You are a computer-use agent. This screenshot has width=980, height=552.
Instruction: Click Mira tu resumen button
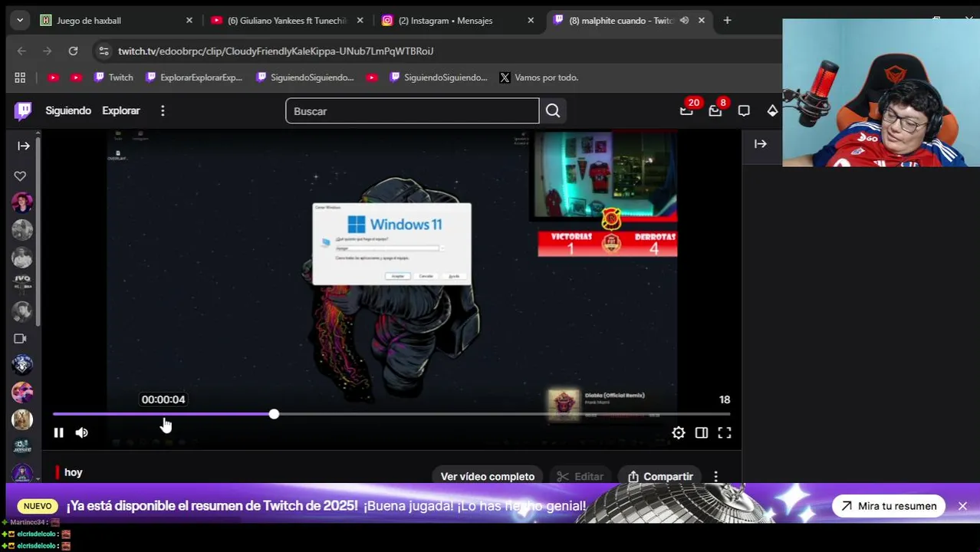890,506
